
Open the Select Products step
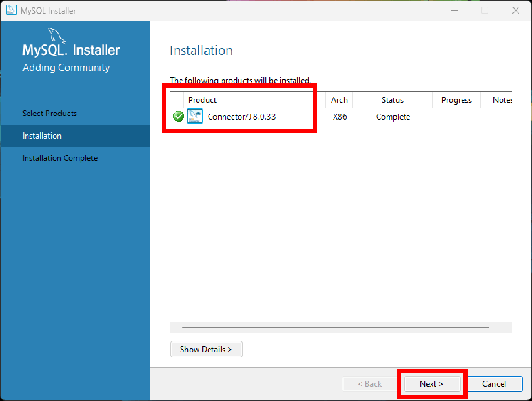(x=50, y=113)
